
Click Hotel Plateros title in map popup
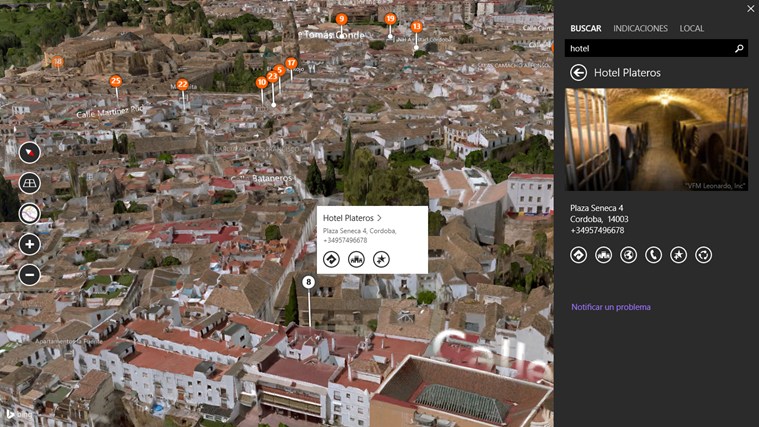click(x=348, y=218)
